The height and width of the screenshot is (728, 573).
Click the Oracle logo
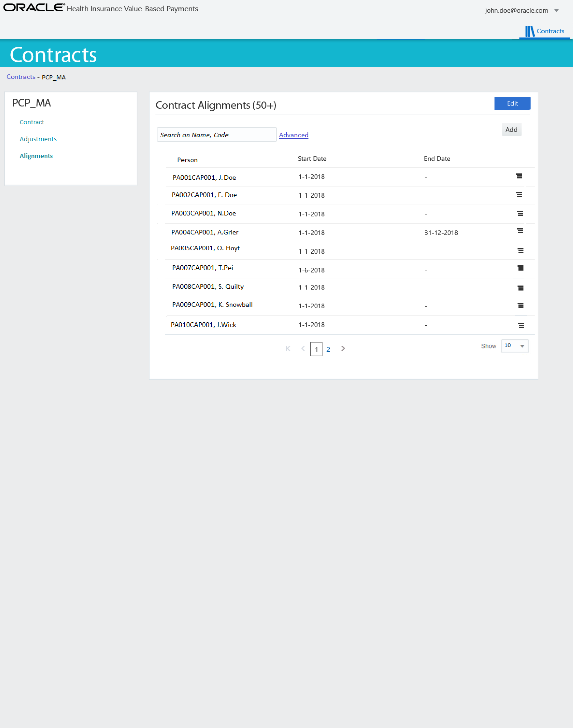tap(34, 8)
